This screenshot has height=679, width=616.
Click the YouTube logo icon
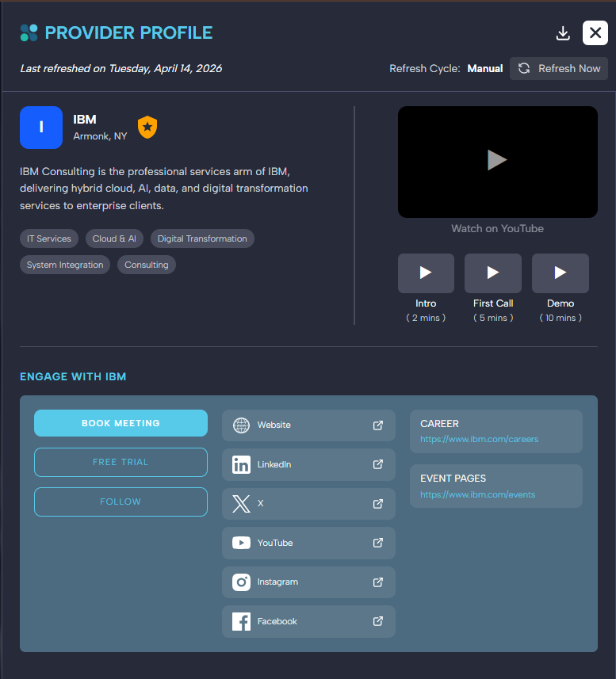click(241, 543)
